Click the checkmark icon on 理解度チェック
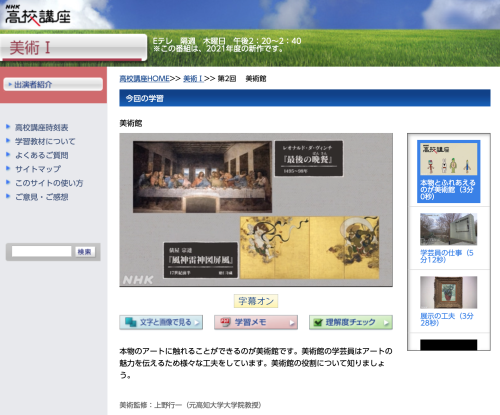This screenshot has height=415, width=500. click(x=318, y=323)
